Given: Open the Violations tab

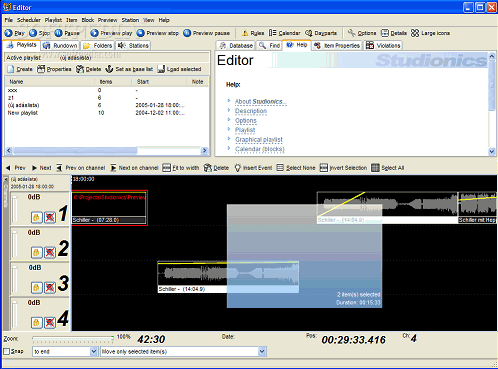Looking at the screenshot, I should click(383, 45).
